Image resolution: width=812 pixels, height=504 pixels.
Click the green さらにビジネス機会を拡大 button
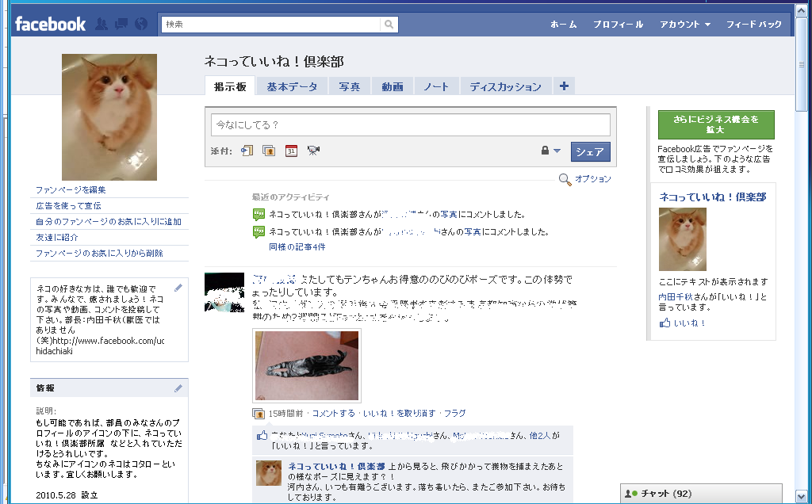point(716,124)
